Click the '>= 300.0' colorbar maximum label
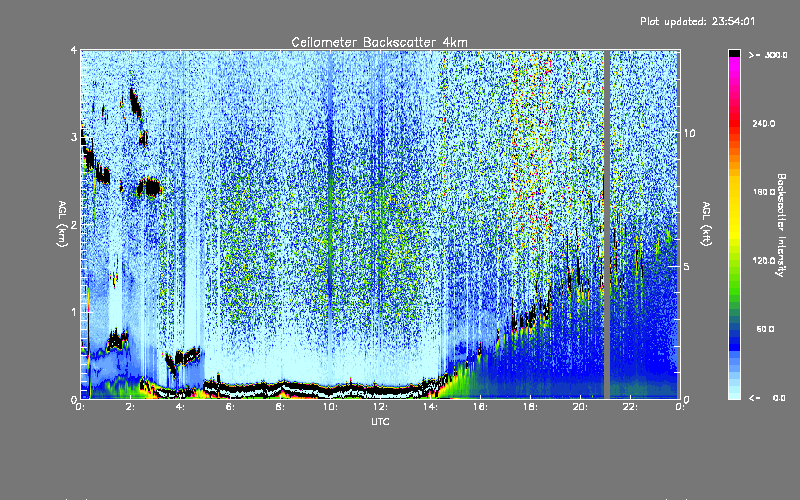Screen dimensions: 800x500 pyautogui.click(x=768, y=55)
